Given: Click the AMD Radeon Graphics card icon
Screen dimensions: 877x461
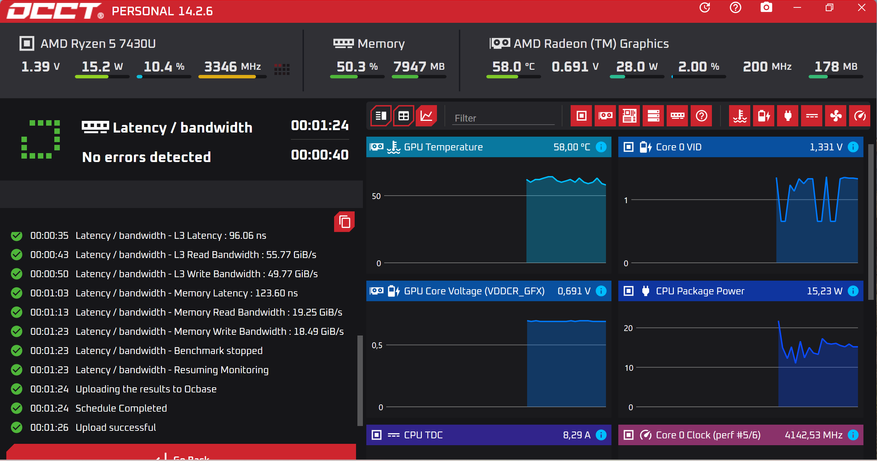Looking at the screenshot, I should click(x=499, y=43).
